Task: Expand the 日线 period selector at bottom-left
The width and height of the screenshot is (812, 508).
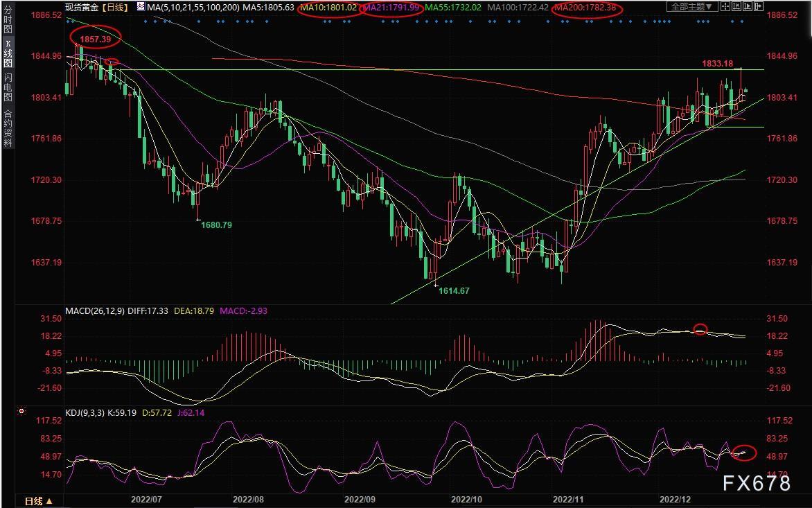Action: coord(37,501)
